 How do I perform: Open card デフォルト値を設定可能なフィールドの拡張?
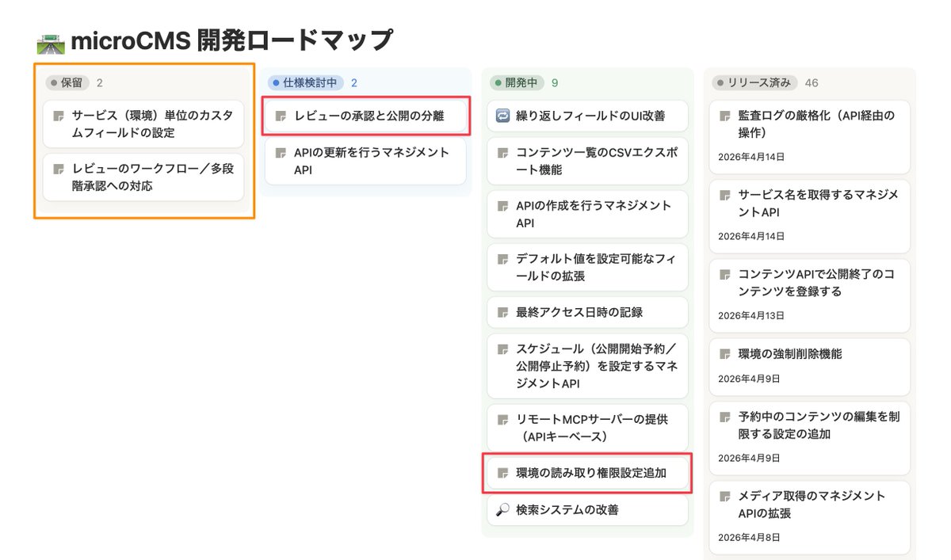point(587,267)
